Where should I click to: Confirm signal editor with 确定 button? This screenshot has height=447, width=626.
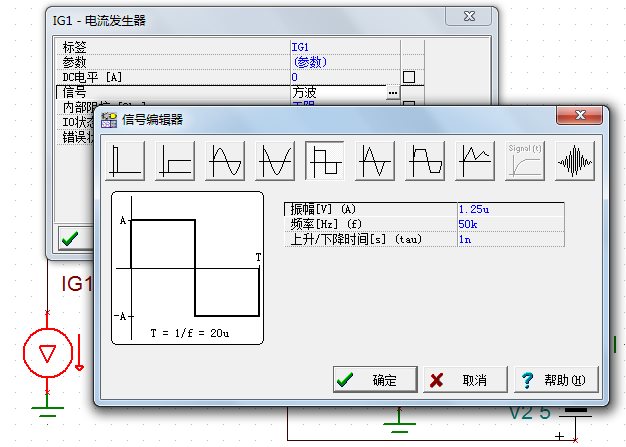point(375,380)
